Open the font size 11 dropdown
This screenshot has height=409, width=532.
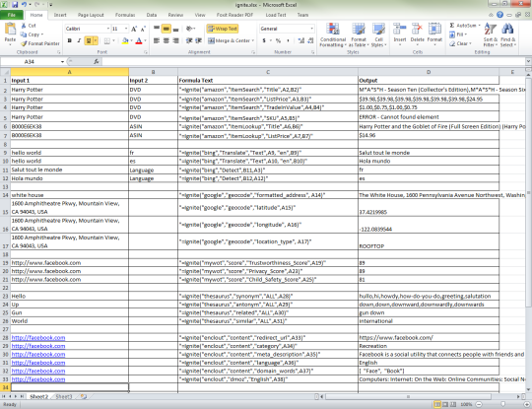point(126,29)
